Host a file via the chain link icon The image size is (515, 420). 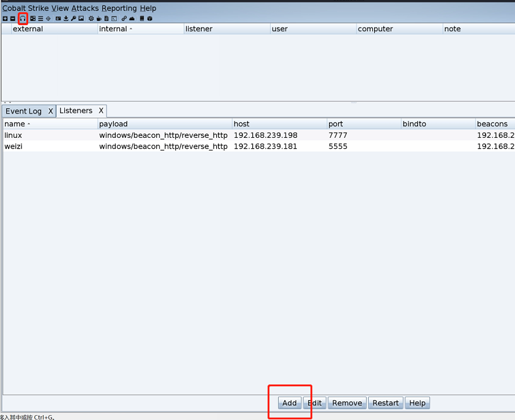coord(124,18)
